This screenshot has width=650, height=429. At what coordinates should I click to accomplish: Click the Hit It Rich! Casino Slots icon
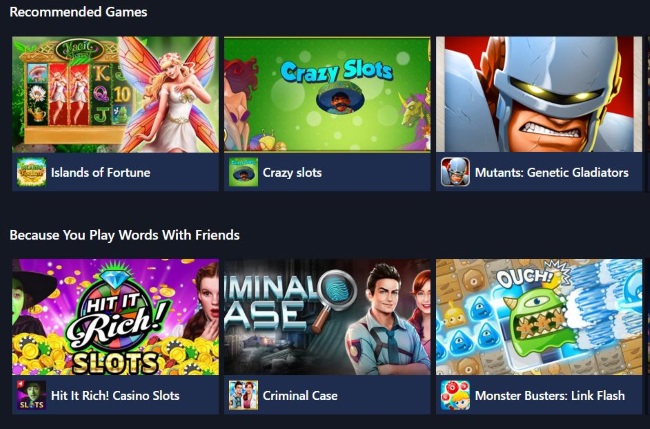tap(32, 395)
